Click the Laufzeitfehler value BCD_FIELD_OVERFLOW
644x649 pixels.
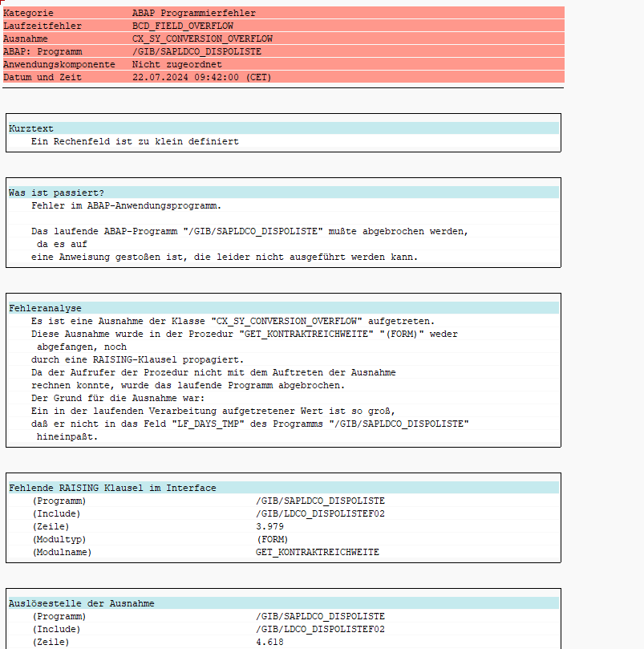point(183,26)
